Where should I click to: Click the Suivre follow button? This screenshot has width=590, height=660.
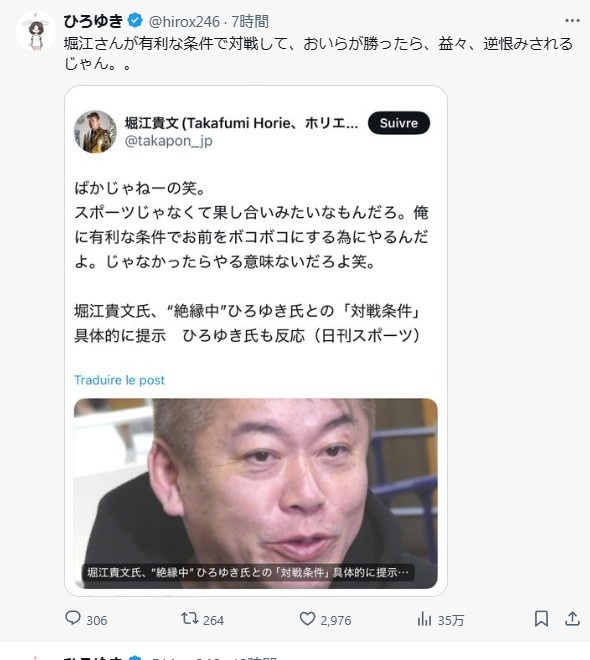tap(399, 123)
